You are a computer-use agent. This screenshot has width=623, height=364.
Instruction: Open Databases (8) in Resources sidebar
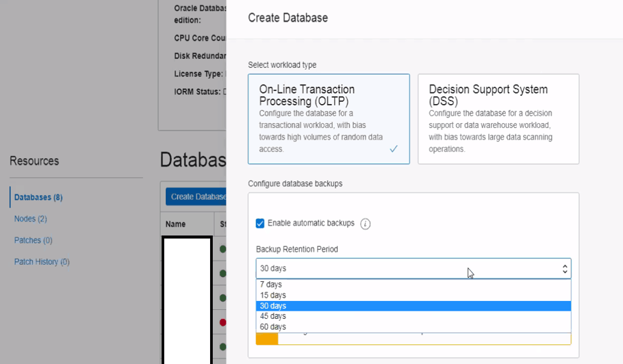pyautogui.click(x=38, y=197)
